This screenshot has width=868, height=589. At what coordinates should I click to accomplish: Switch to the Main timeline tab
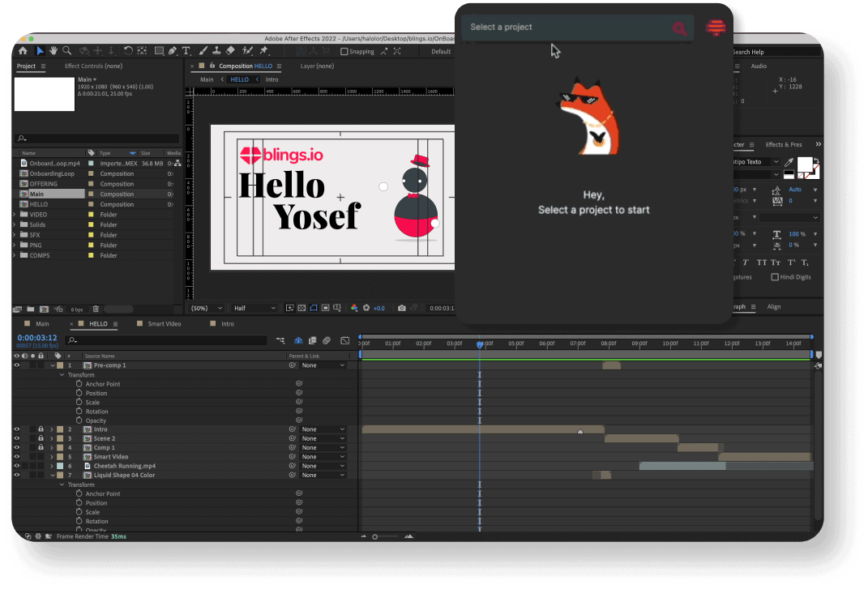(x=43, y=324)
